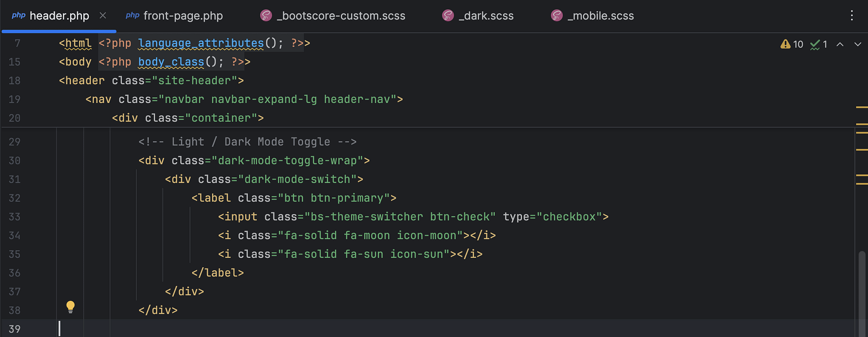
Task: Jump to sticky line with header site-header tag
Action: pos(151,81)
